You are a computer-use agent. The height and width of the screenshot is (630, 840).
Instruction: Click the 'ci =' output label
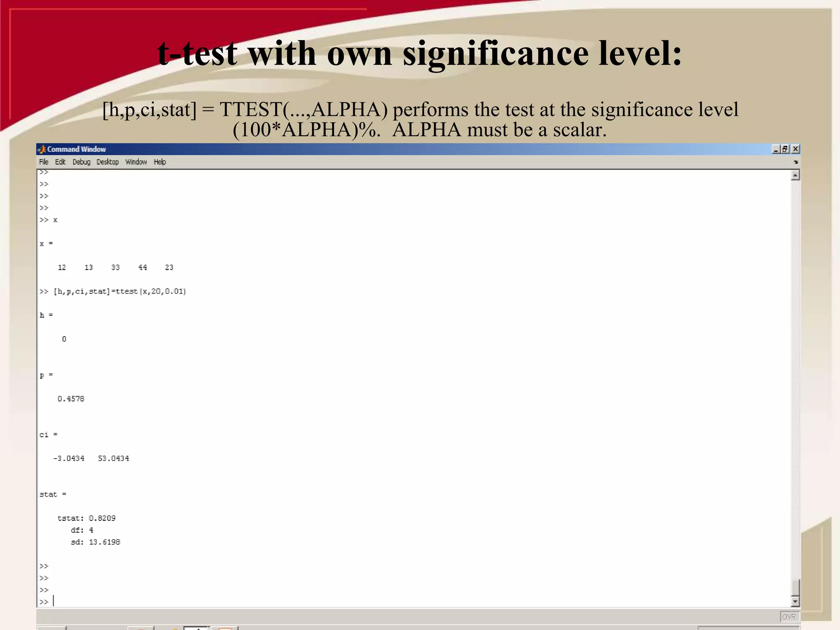(x=48, y=435)
